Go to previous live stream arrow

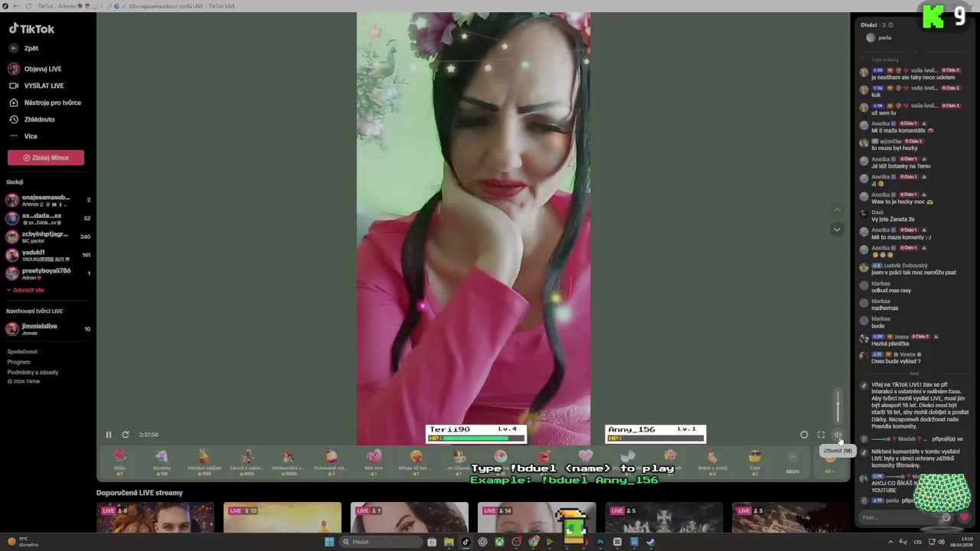(x=837, y=210)
